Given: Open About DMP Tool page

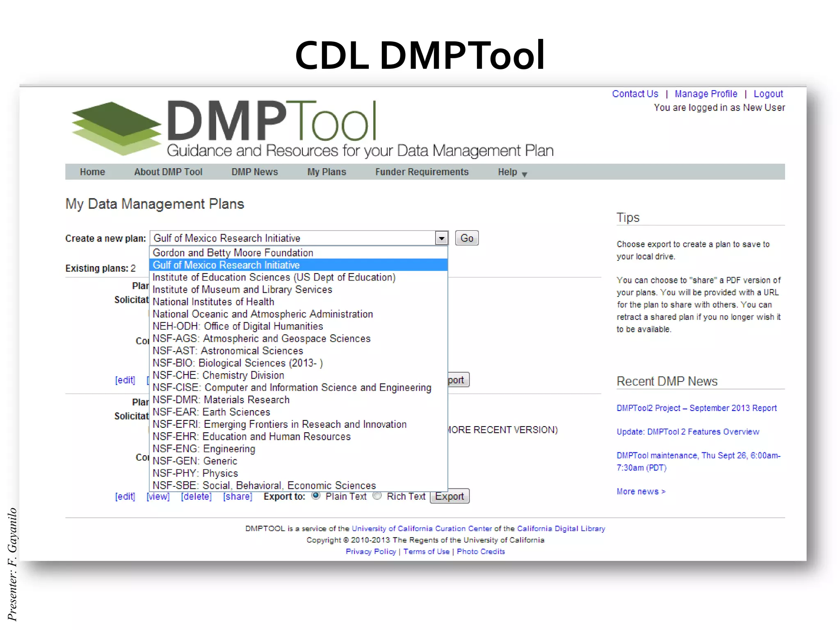Looking at the screenshot, I should click(x=168, y=172).
